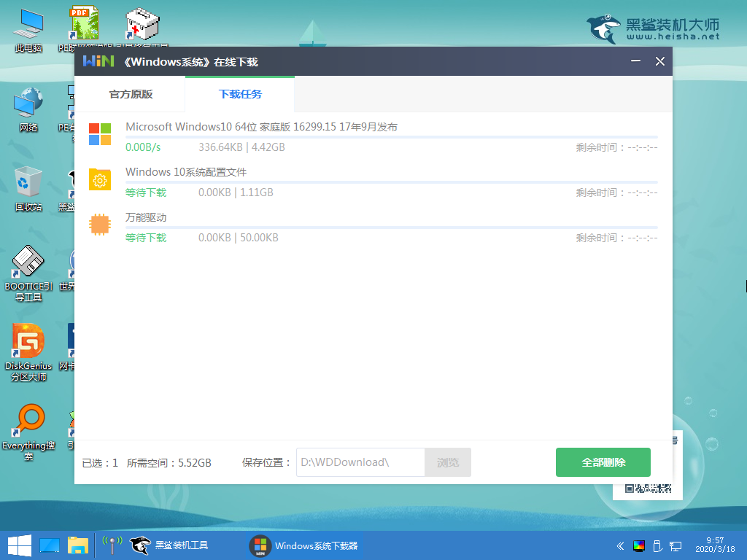Click 等待下载 status of 万能驱动
Screen dimensions: 747x560
[x=146, y=238]
